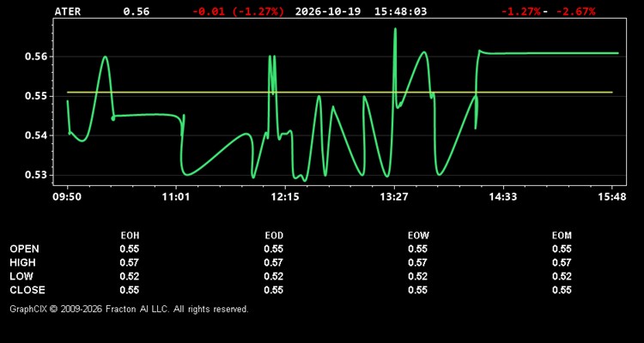Image resolution: width=644 pixels, height=343 pixels.
Task: Select the CLOSE row label
Action: tap(27, 290)
